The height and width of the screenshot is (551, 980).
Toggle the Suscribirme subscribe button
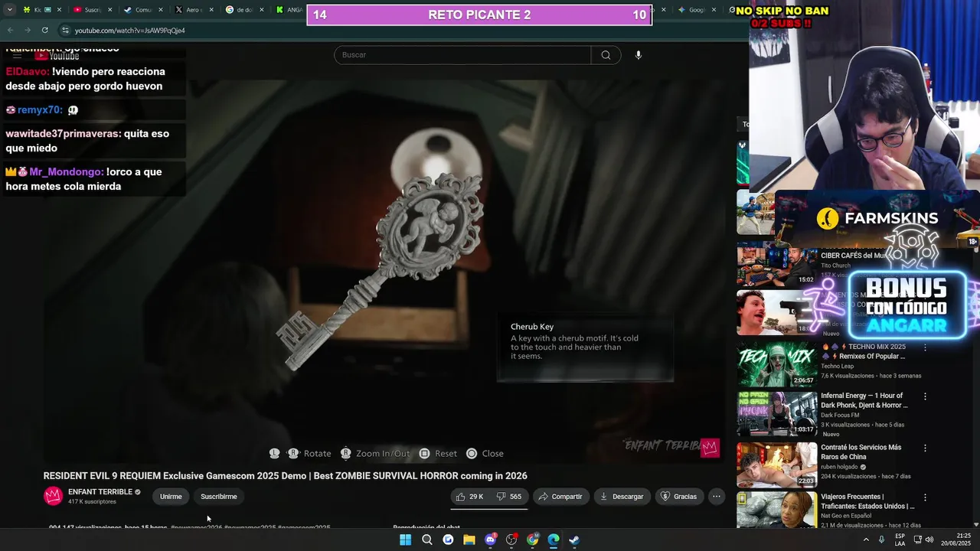pyautogui.click(x=219, y=497)
